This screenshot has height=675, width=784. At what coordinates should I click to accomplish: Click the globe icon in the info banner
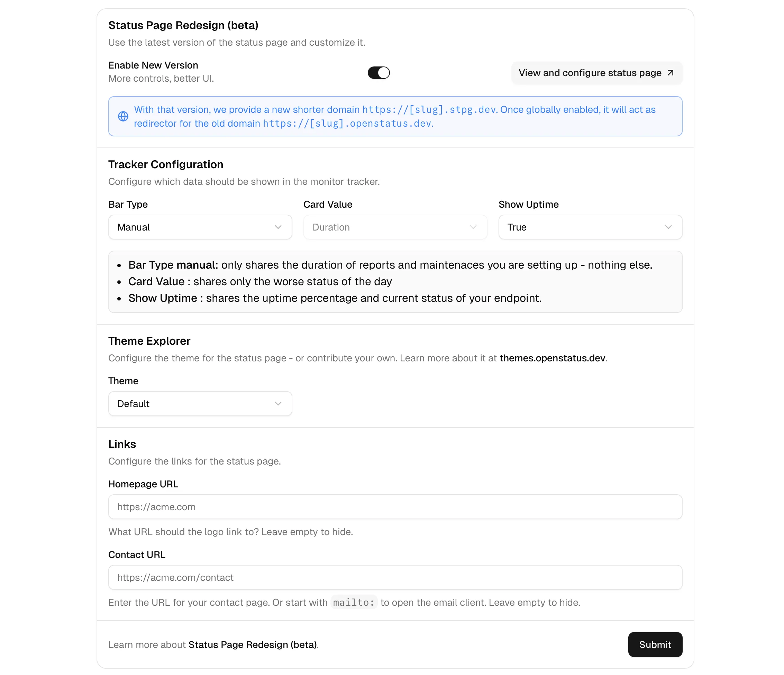tap(124, 116)
